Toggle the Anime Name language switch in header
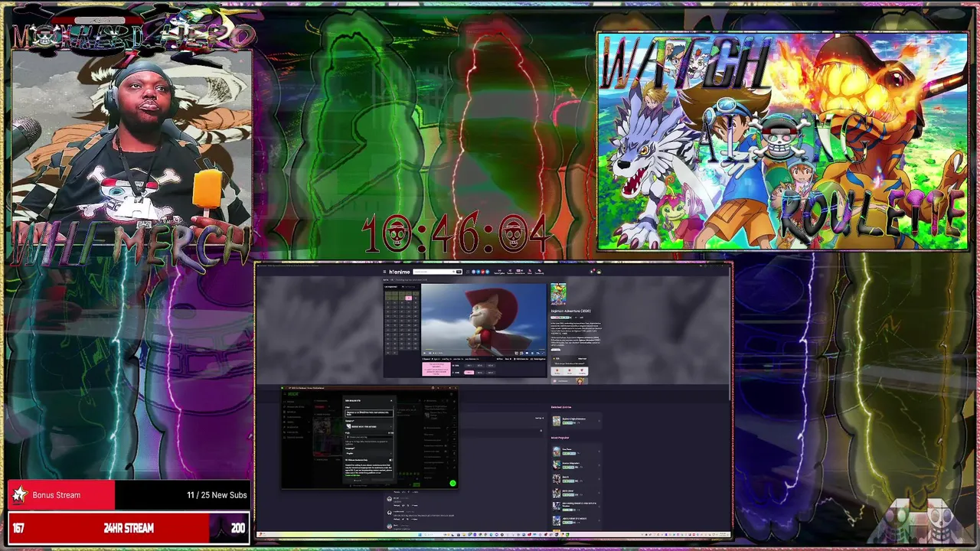 pyautogui.click(x=520, y=272)
